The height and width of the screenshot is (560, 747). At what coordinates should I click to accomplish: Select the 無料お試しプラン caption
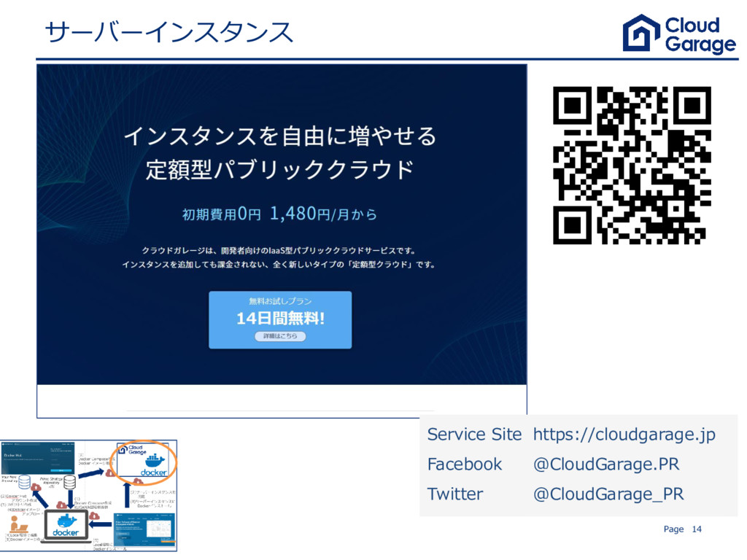point(280,301)
